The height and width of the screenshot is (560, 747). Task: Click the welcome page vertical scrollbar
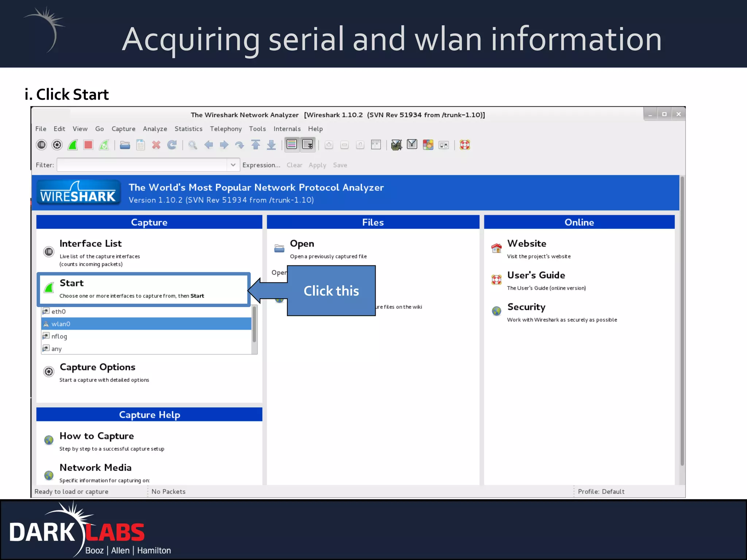pyautogui.click(x=682, y=321)
